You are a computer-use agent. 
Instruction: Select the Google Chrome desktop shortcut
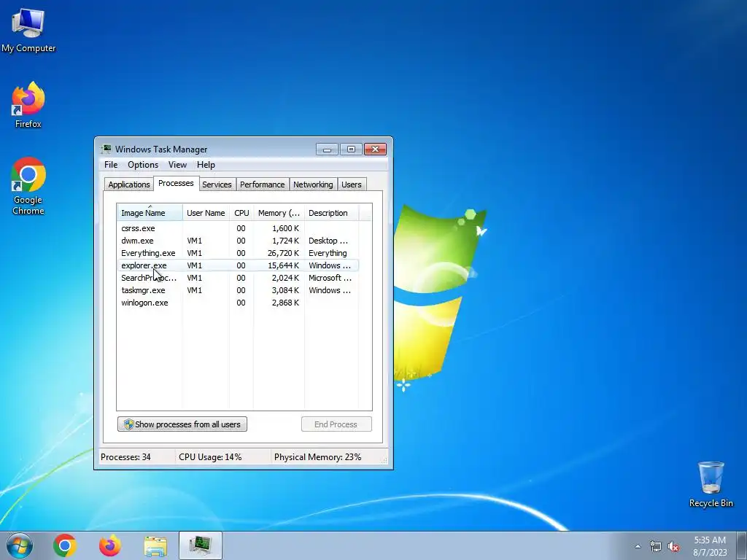pyautogui.click(x=28, y=186)
